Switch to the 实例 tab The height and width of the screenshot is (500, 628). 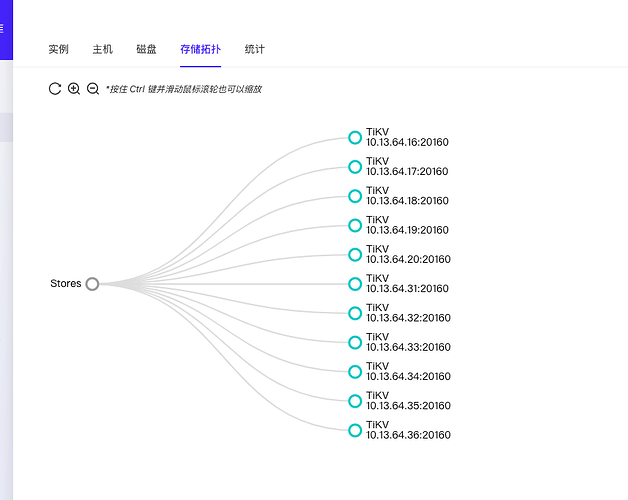tap(58, 49)
